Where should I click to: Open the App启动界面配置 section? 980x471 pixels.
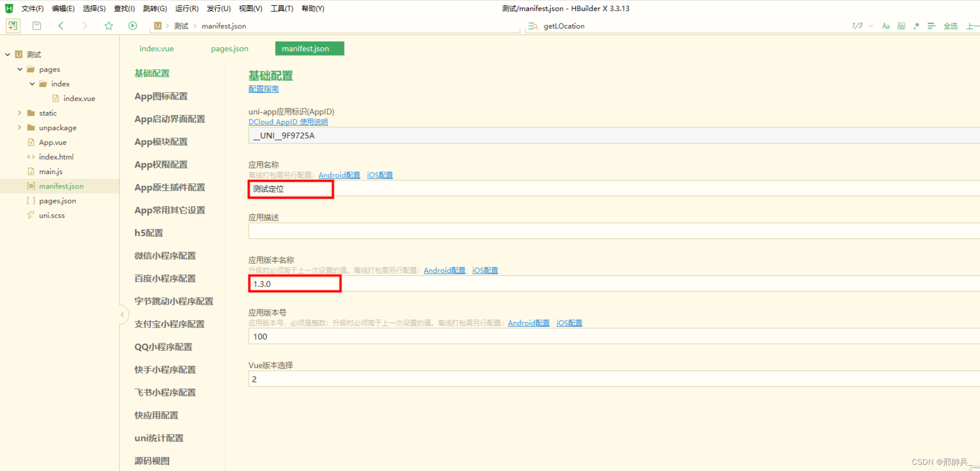(x=169, y=119)
